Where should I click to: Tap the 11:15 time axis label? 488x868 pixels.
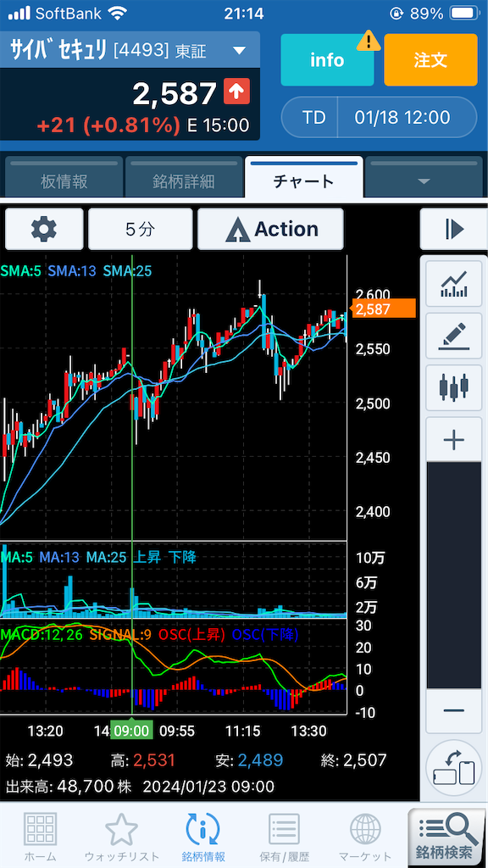(242, 731)
